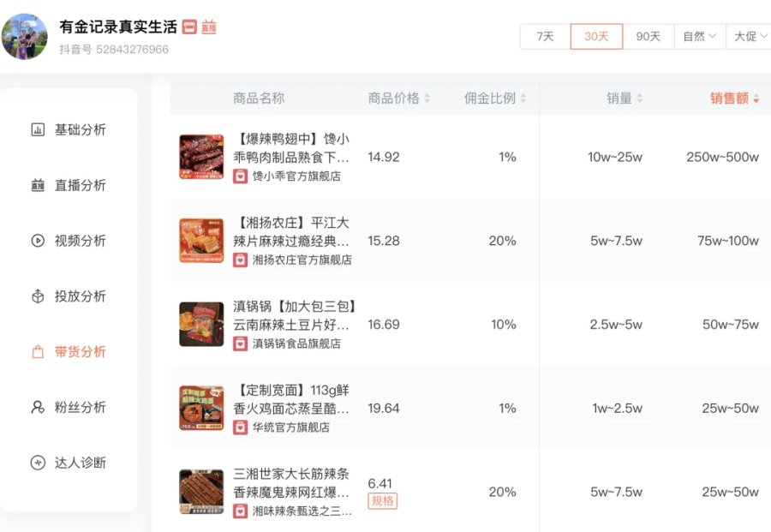Click the shop icon beside 馋小乖官方旗舰店
This screenshot has height=532, width=771.
[241, 176]
